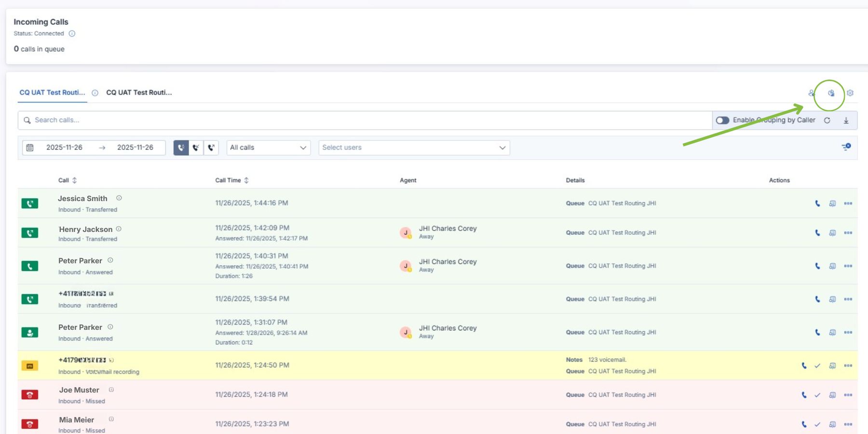
Task: Select the active blue CQ UAT Test Routi... tab
Action: click(x=52, y=93)
